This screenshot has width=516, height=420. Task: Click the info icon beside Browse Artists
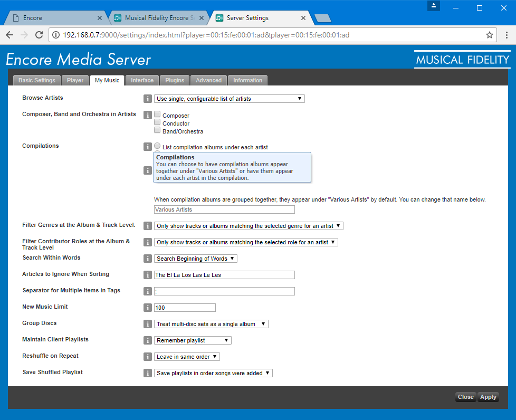pyautogui.click(x=147, y=99)
